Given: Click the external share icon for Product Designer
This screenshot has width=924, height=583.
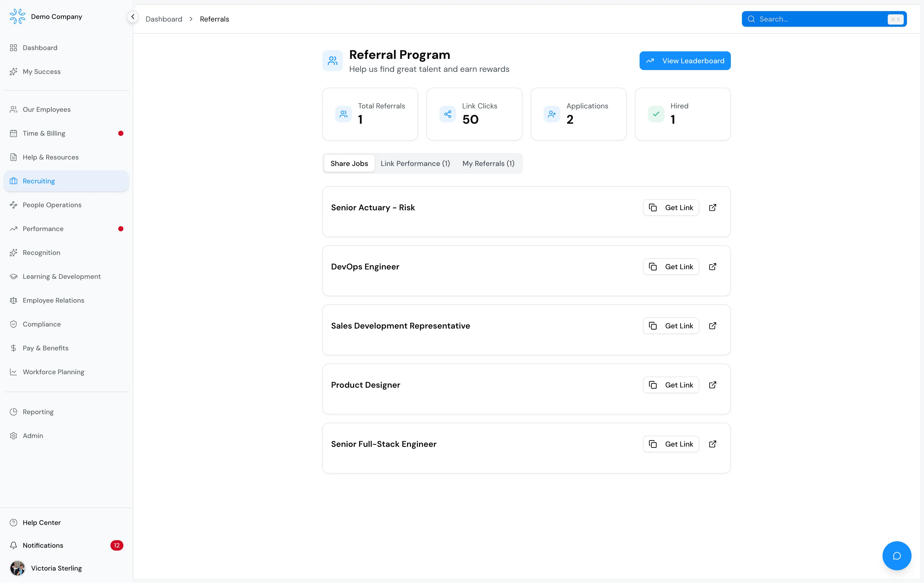Looking at the screenshot, I should coord(712,385).
